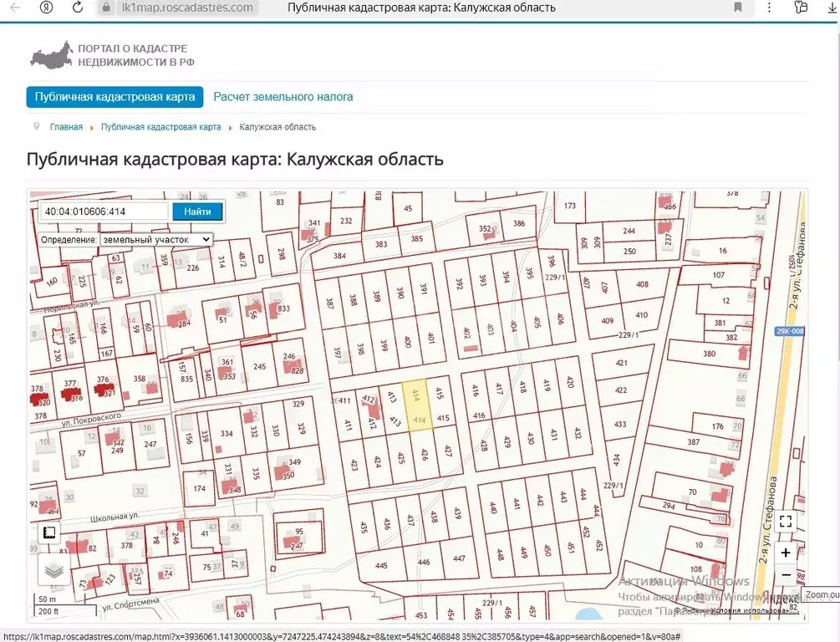Toggle fullscreen map view
Viewport: 840px width, 642px height.
(785, 522)
